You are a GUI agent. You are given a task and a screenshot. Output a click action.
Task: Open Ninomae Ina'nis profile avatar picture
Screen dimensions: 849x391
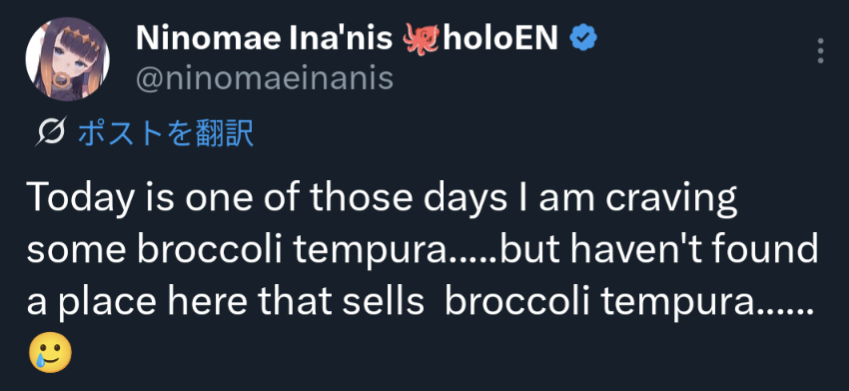pos(68,59)
